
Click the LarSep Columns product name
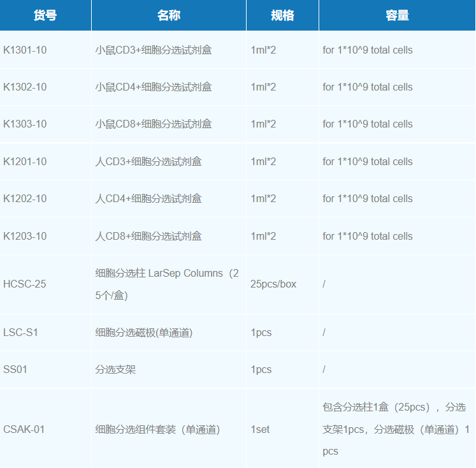(166, 284)
